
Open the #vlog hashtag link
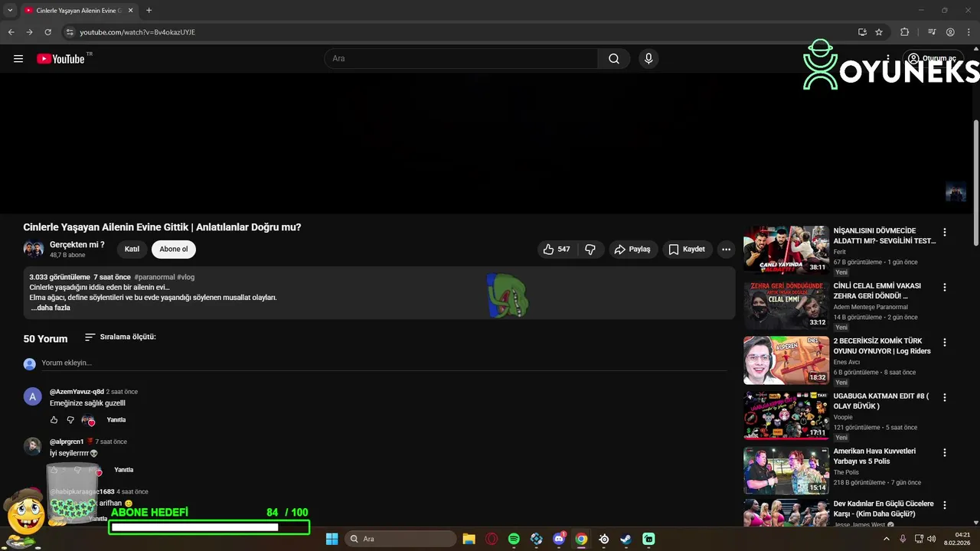coord(185,277)
